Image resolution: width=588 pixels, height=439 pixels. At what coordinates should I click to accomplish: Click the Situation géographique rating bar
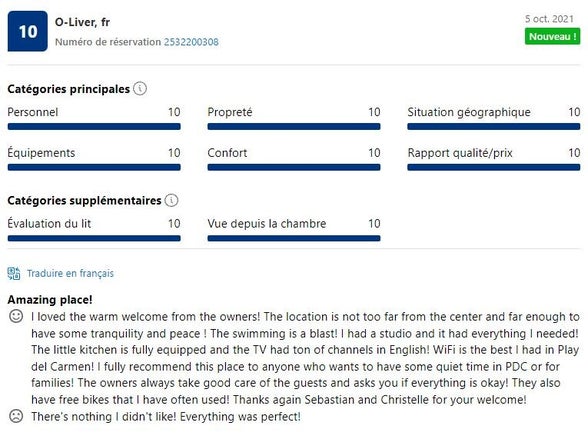pos(494,127)
